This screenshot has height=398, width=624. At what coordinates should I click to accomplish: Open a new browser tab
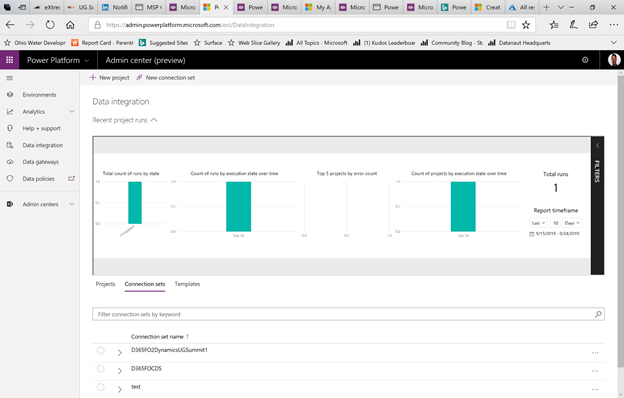coord(546,7)
